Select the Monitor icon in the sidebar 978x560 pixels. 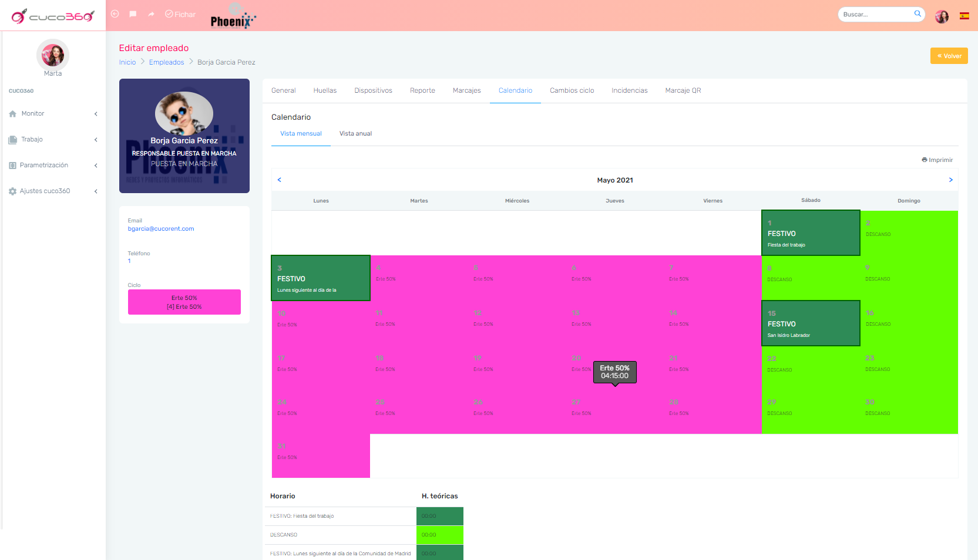click(13, 113)
